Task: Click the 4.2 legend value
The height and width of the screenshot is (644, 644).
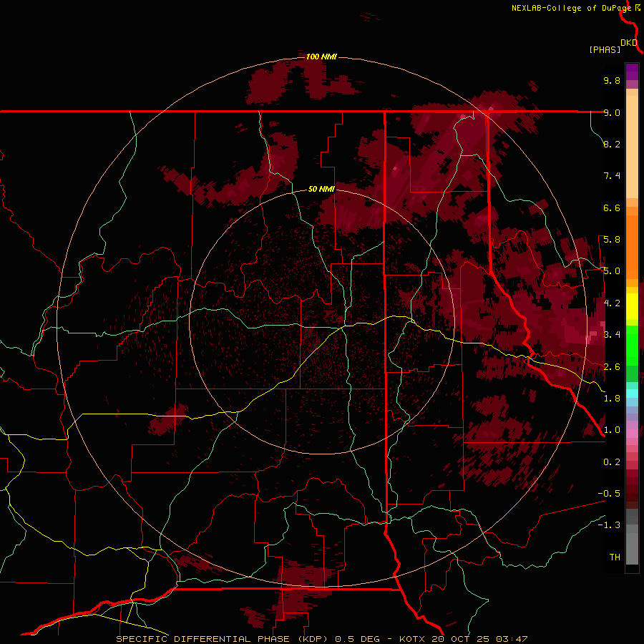Action: click(x=612, y=303)
